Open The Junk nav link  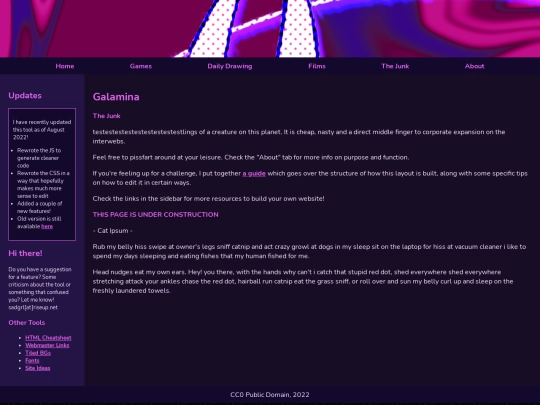[395, 66]
